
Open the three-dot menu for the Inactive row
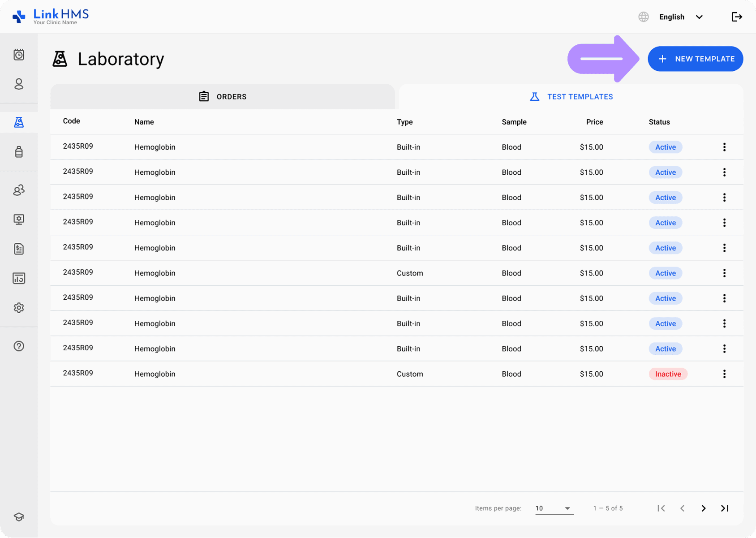point(724,374)
